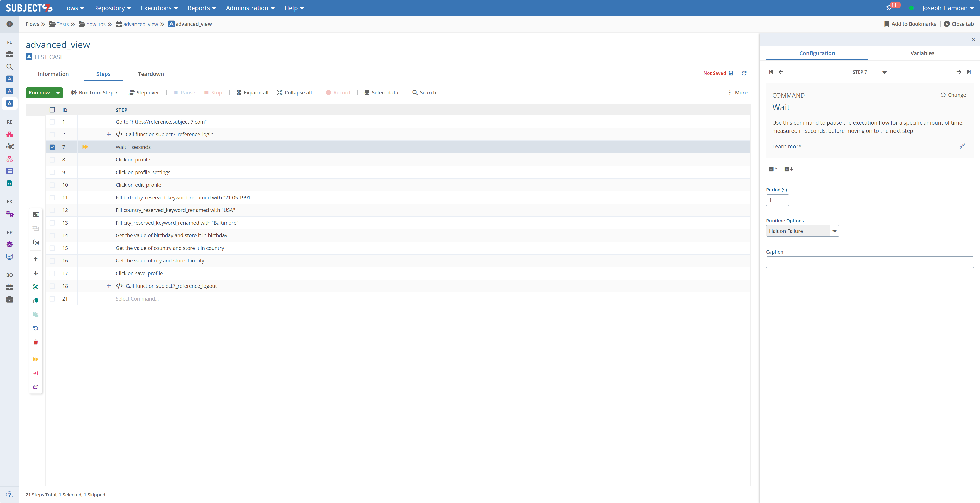Click the scissors cut icon

(35, 287)
